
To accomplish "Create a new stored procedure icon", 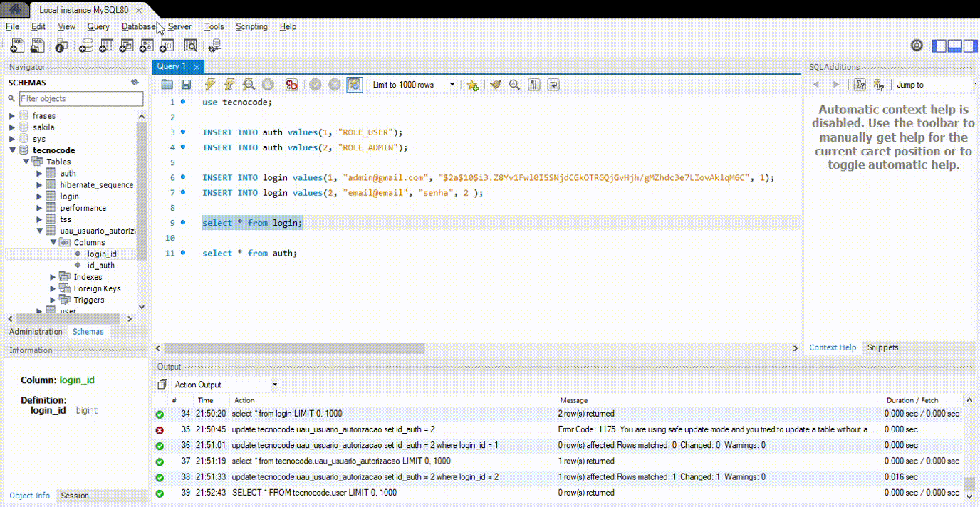I will 146,46.
